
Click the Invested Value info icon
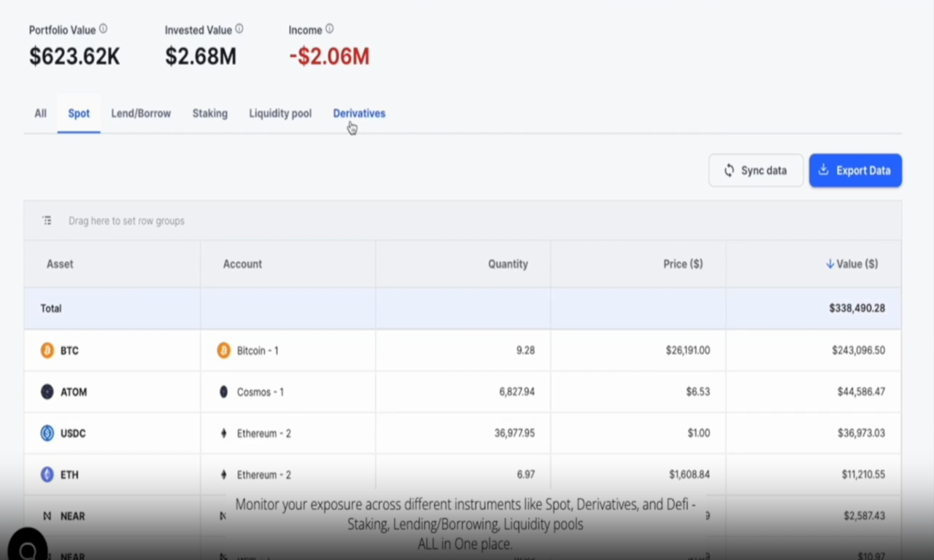[239, 29]
